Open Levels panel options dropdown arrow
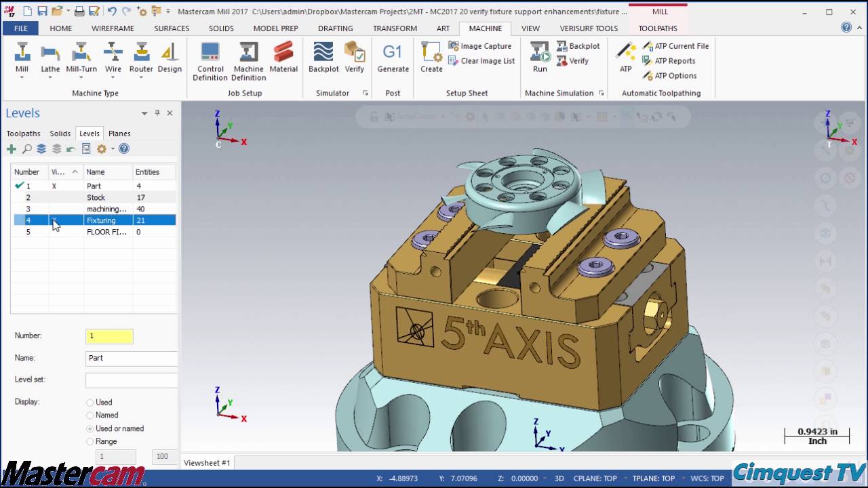The width and height of the screenshot is (868, 488). coord(144,113)
